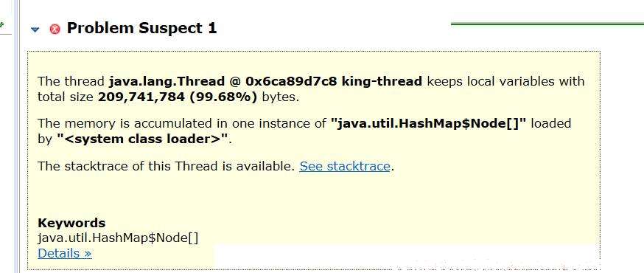
Task: Select the Problem Suspect 1 heading
Action: tap(141, 28)
